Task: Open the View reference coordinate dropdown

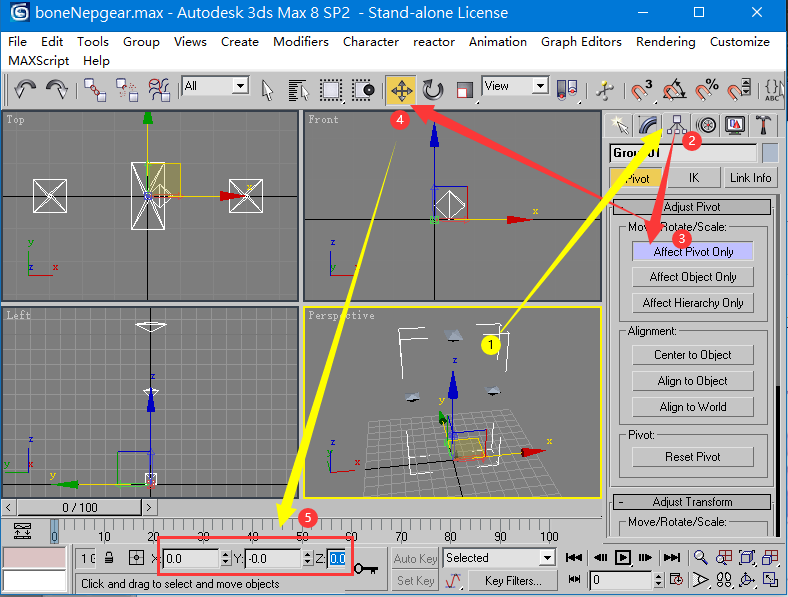Action: [x=515, y=87]
